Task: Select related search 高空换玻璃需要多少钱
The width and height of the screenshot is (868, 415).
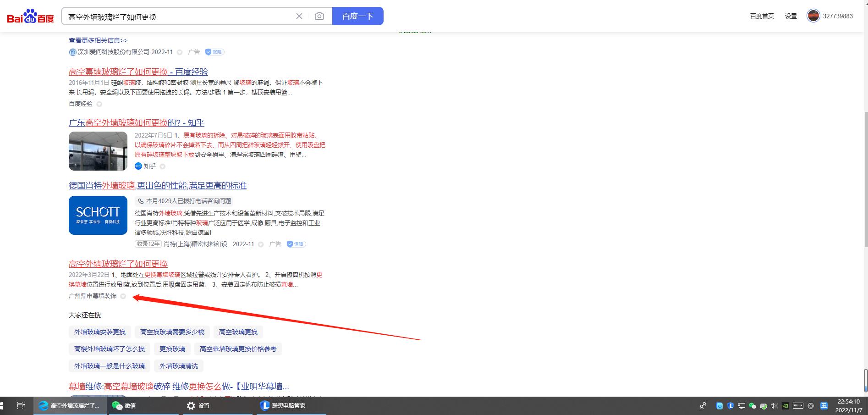Action: [172, 332]
